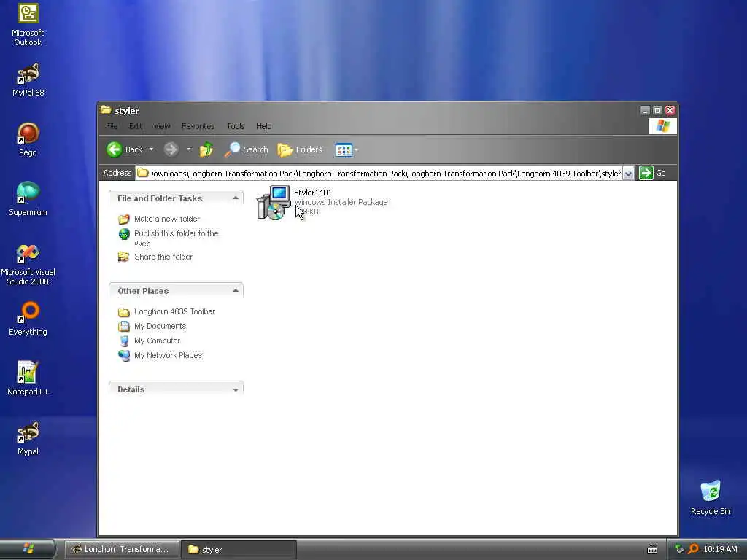Switch to Longhorn Transforma... taskbar window
Viewport: 747px width, 560px height.
(122, 550)
